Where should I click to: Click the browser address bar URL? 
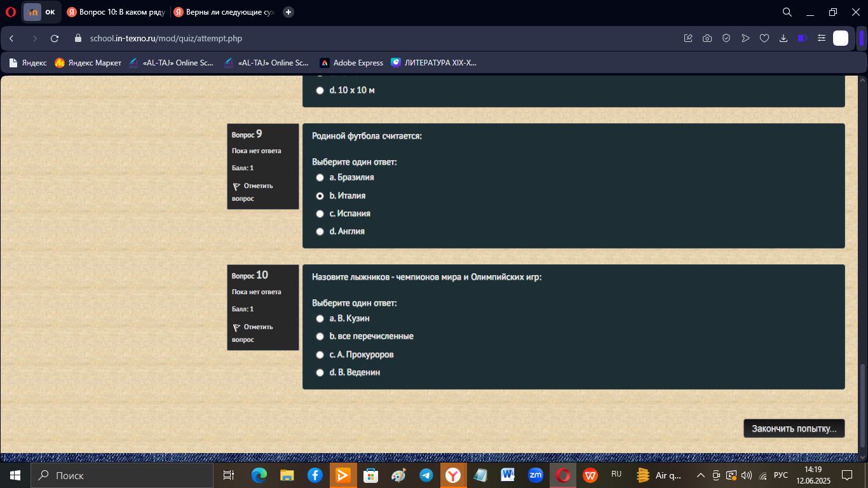click(166, 38)
